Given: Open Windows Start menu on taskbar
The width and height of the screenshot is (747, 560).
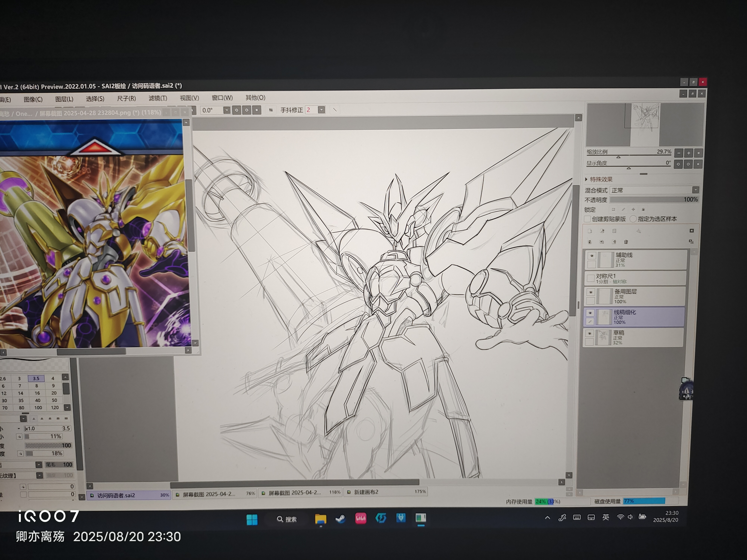Looking at the screenshot, I should click(252, 519).
